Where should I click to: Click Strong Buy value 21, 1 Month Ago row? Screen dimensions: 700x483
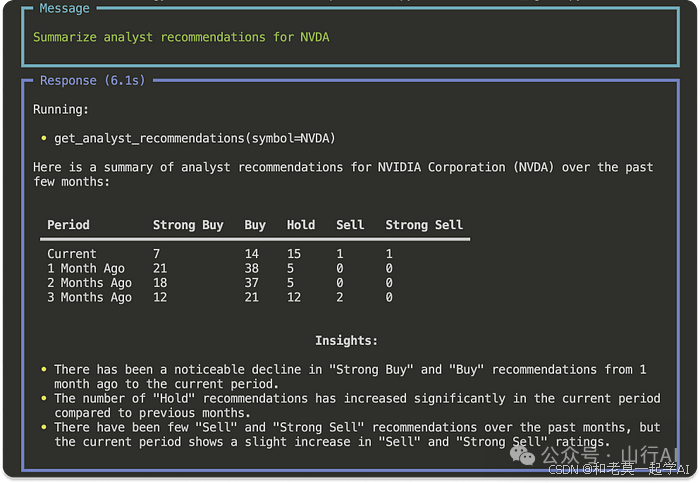pyautogui.click(x=160, y=268)
